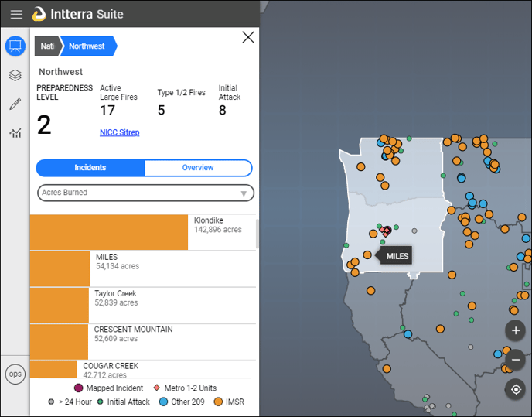Open the hamburger main menu
Image resolution: width=532 pixels, height=417 pixels.
pos(16,14)
